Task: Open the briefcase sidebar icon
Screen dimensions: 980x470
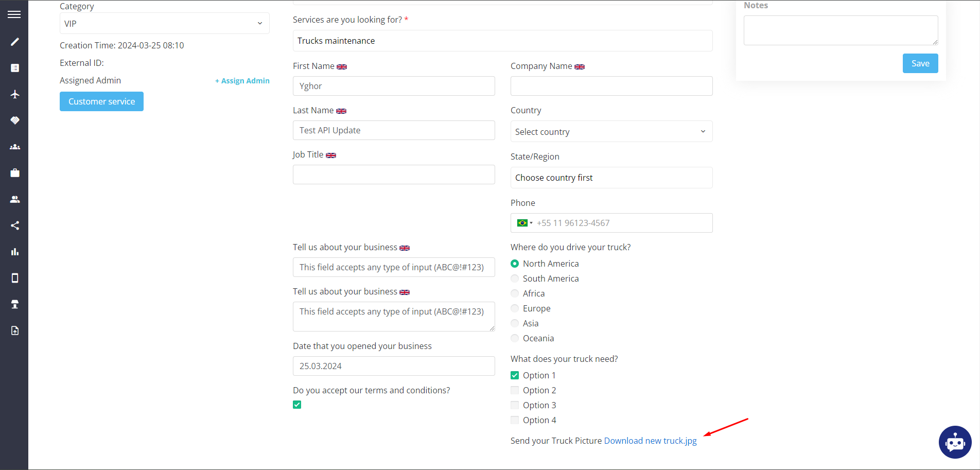Action: (15, 173)
